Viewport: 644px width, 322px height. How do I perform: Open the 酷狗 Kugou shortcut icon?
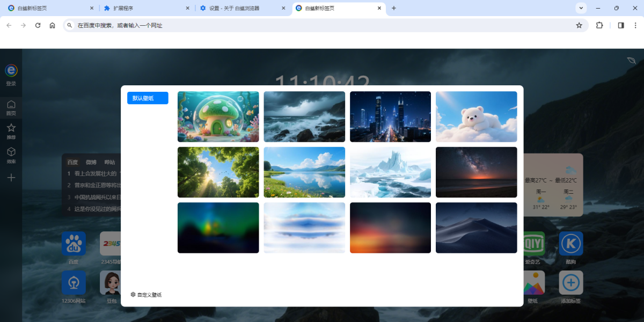tap(571, 244)
